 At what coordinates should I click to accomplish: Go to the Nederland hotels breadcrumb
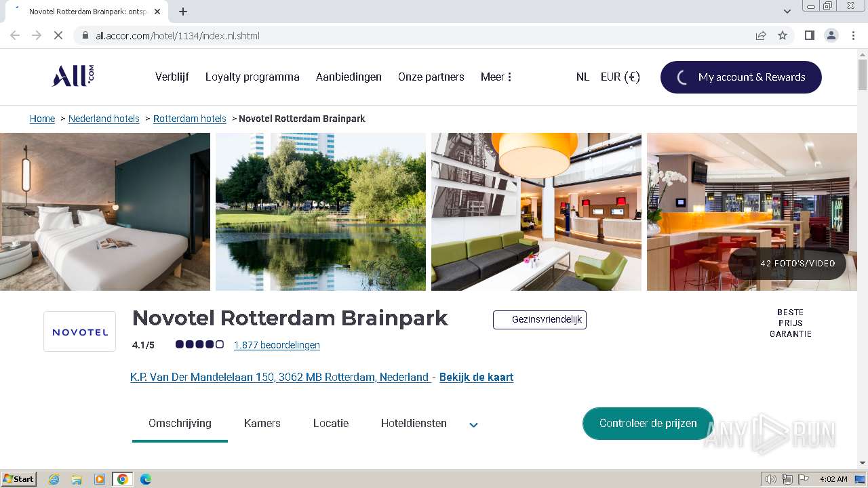(104, 119)
